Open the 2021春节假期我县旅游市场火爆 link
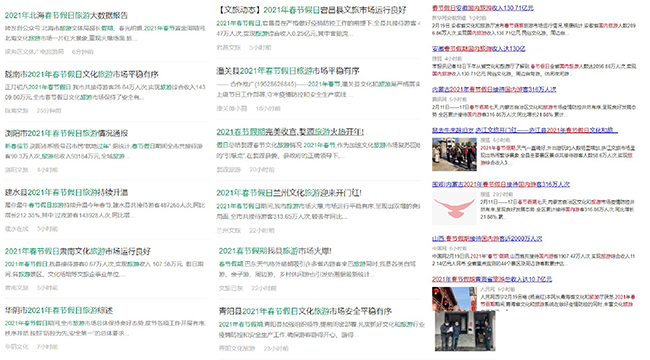Image resolution: width=650 pixels, height=360 pixels. (275, 251)
